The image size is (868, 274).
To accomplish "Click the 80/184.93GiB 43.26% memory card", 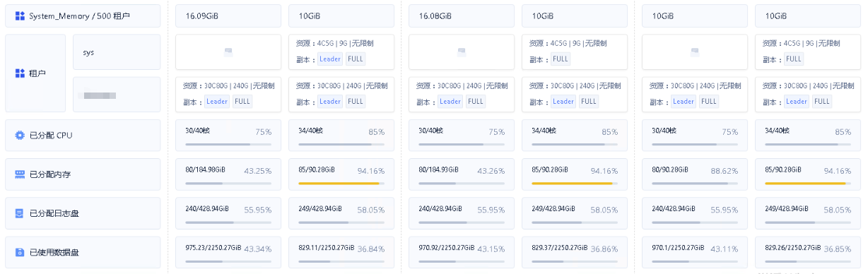I will coord(462,174).
